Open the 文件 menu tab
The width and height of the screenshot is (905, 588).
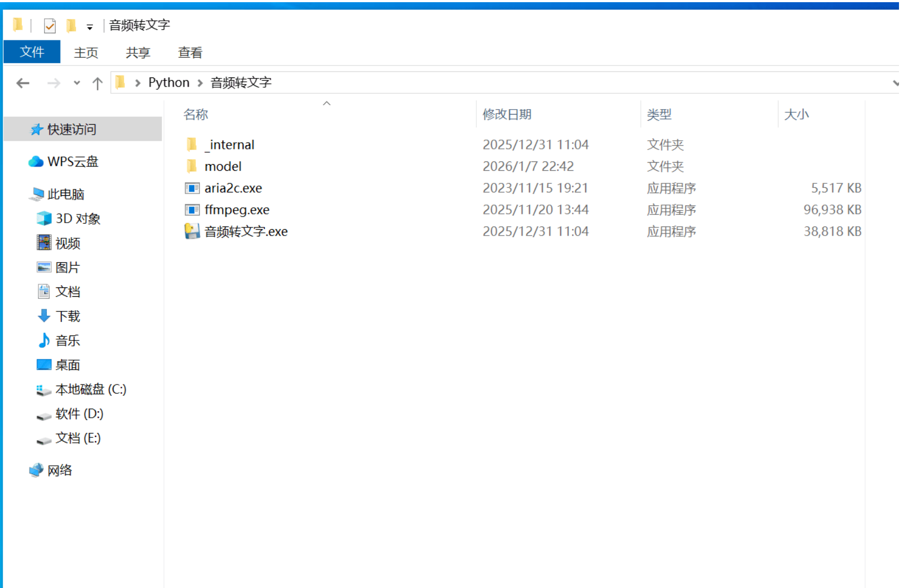coord(32,52)
